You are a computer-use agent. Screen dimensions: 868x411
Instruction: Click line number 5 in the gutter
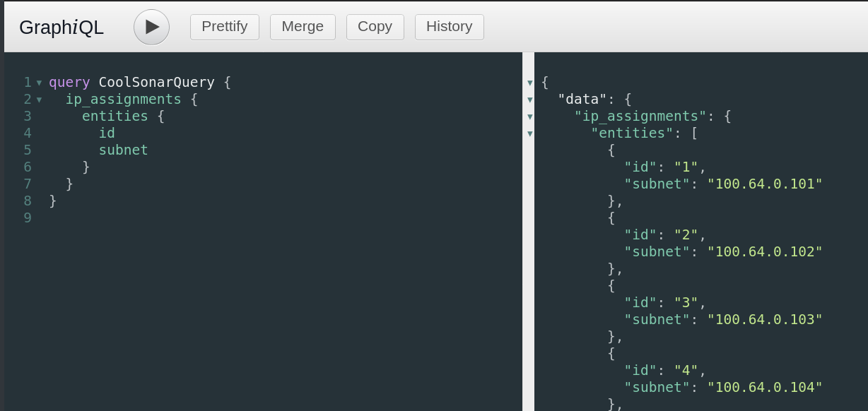[28, 150]
